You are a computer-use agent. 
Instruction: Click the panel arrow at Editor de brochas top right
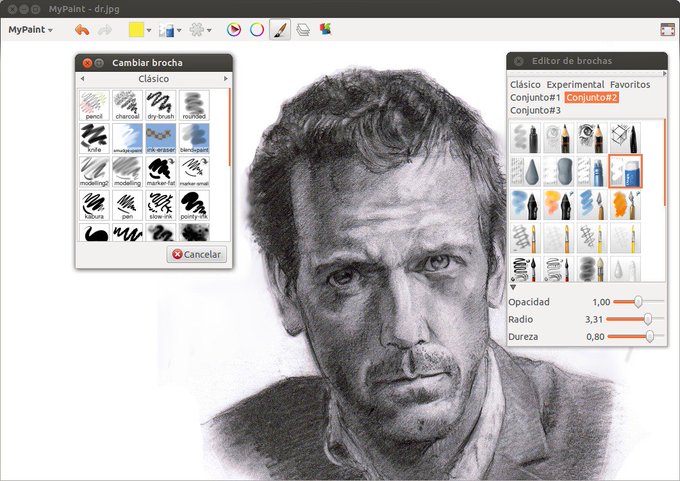[x=664, y=74]
